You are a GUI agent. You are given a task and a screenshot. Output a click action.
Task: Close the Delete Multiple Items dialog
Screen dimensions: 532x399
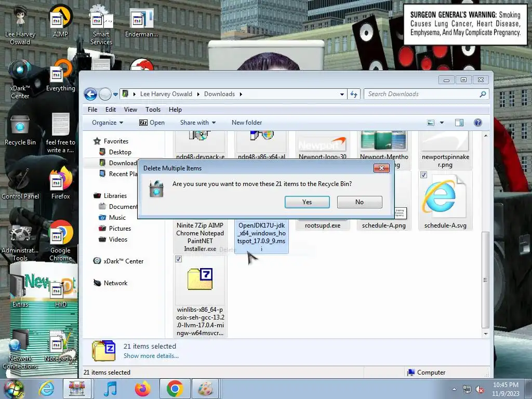pyautogui.click(x=381, y=168)
